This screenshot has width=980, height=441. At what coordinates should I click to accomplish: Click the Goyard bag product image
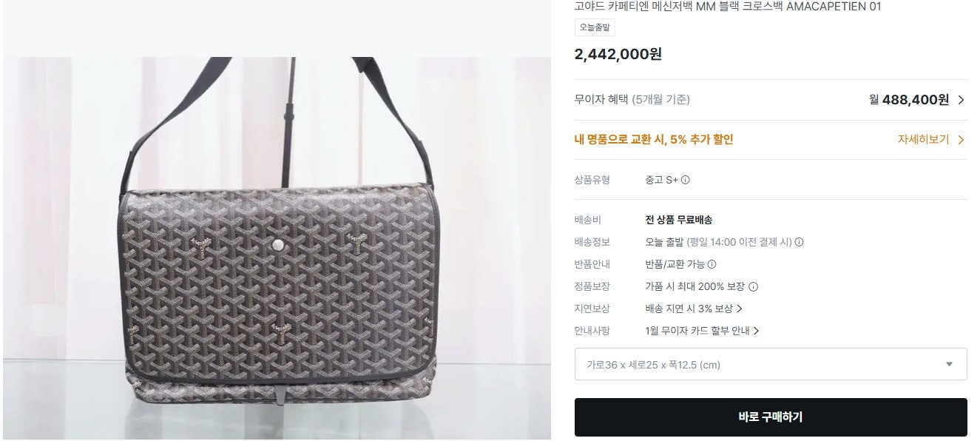pos(277,249)
